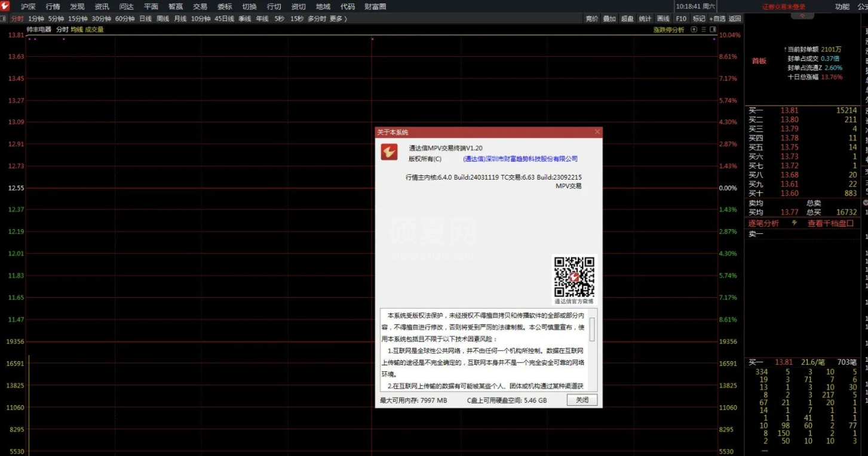This screenshot has width=868, height=456.
Task: Open the 资切 menu
Action: [x=298, y=7]
